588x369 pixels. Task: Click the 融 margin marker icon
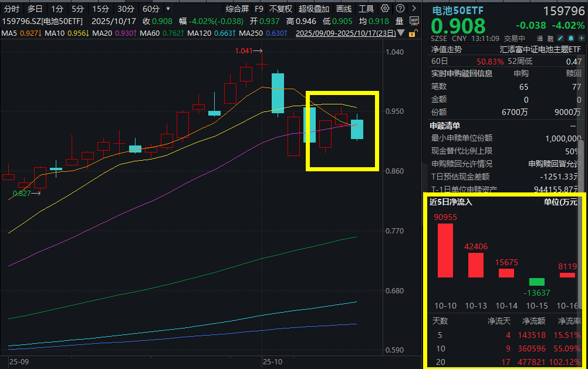pyautogui.click(x=550, y=38)
